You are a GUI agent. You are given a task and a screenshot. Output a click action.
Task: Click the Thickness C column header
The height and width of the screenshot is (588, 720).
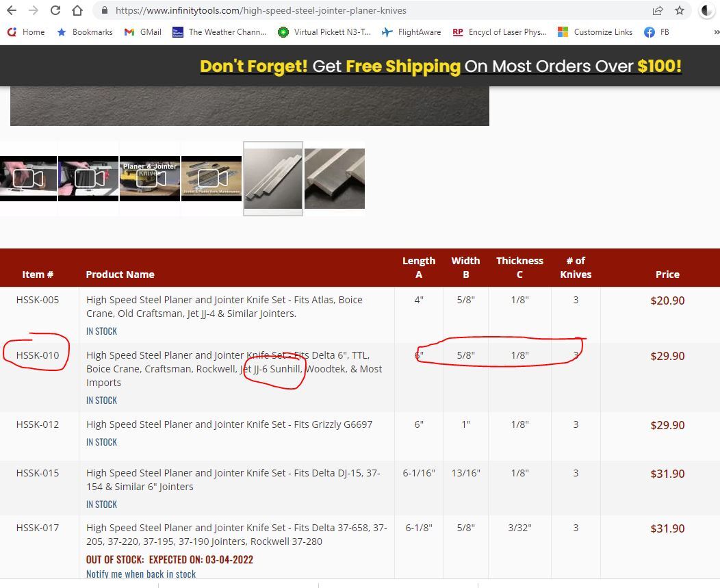[519, 268]
